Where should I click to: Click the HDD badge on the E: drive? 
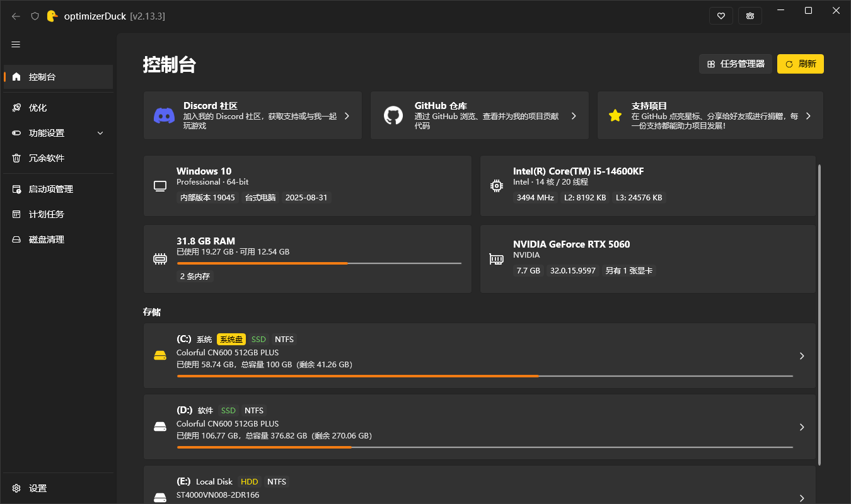pyautogui.click(x=250, y=481)
